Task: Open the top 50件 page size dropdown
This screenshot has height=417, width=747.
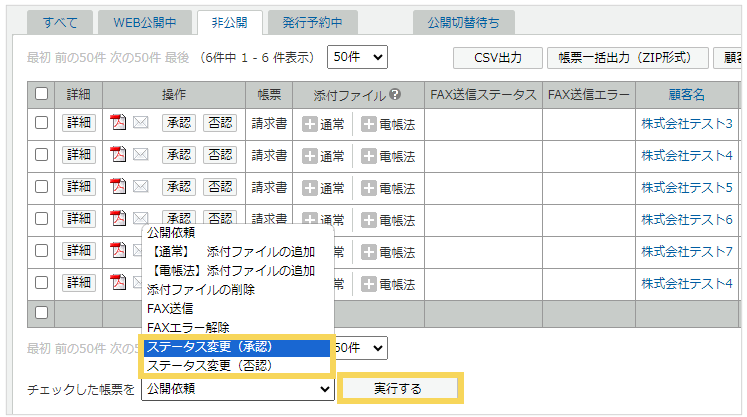Action: 357,57
